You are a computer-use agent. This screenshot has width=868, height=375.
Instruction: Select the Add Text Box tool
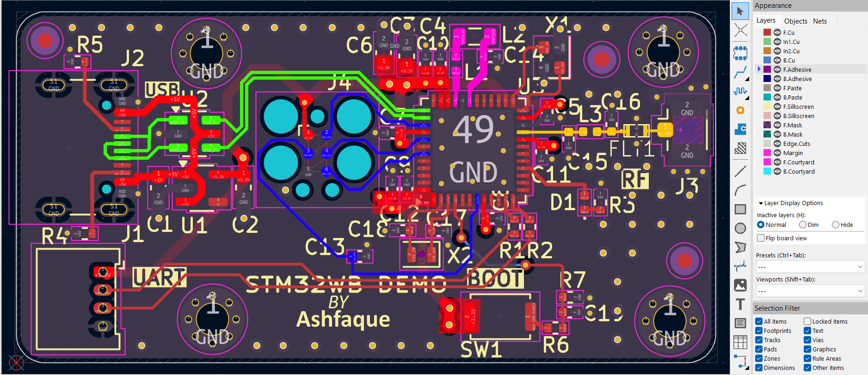point(740,323)
